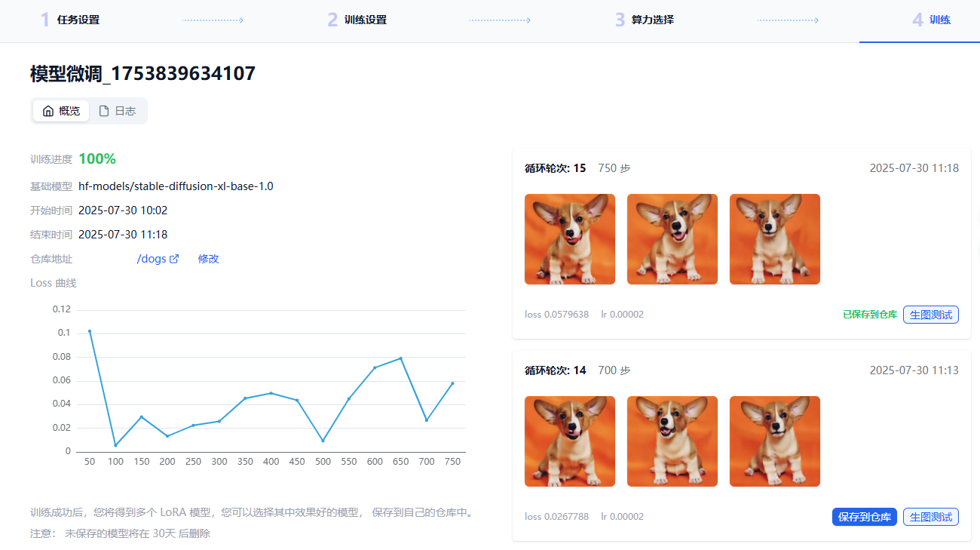Viewport: 980px width, 550px height.
Task: Click timestamp 2025-07-30 11:13
Action: pos(914,370)
